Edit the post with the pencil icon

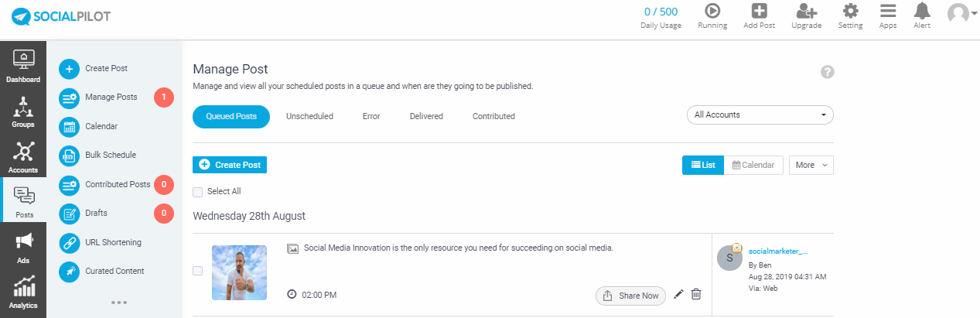coord(678,294)
